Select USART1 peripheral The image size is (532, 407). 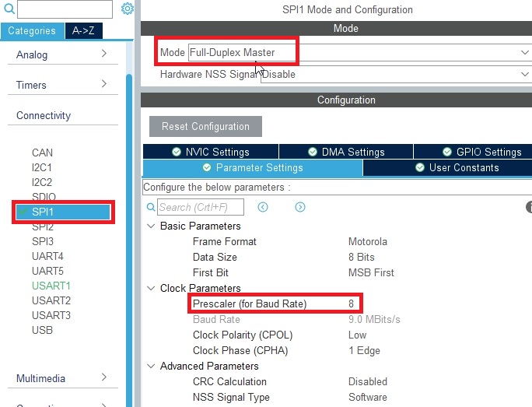tap(51, 286)
